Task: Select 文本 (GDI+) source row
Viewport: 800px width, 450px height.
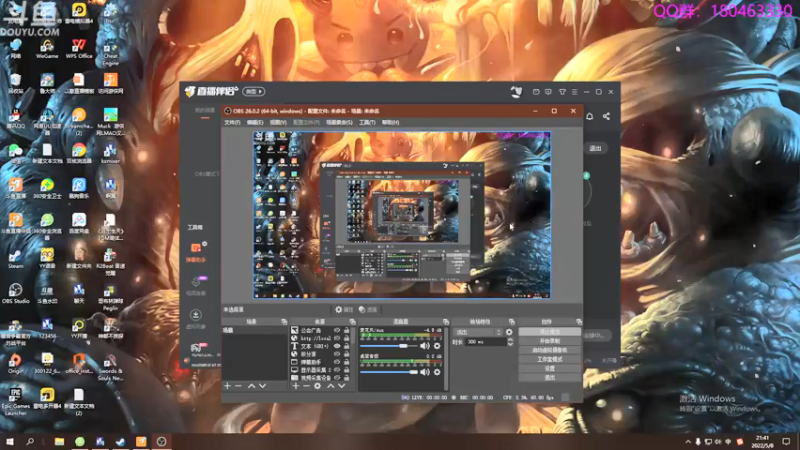Action: click(321, 346)
